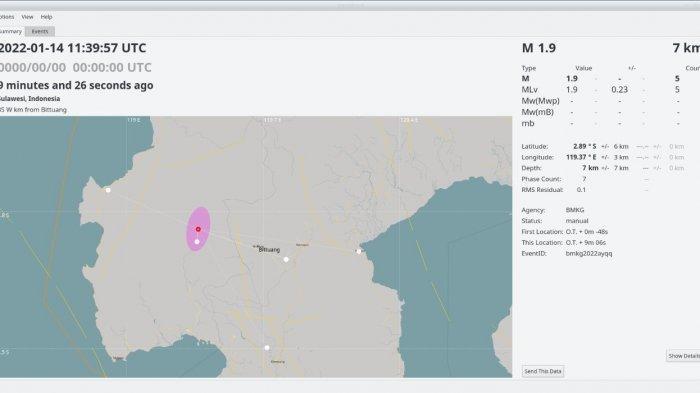Select the southernmost station marker on map
The width and height of the screenshot is (700, 393).
pos(267,348)
